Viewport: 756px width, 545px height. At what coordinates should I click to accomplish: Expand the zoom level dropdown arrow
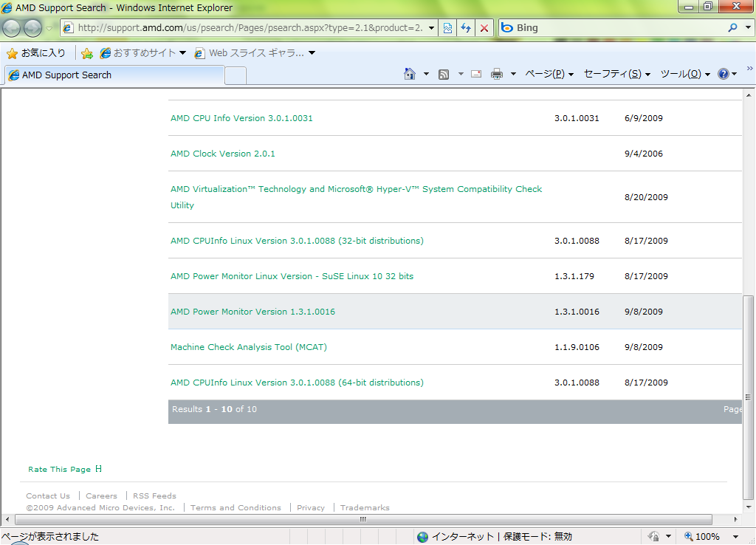click(x=736, y=536)
